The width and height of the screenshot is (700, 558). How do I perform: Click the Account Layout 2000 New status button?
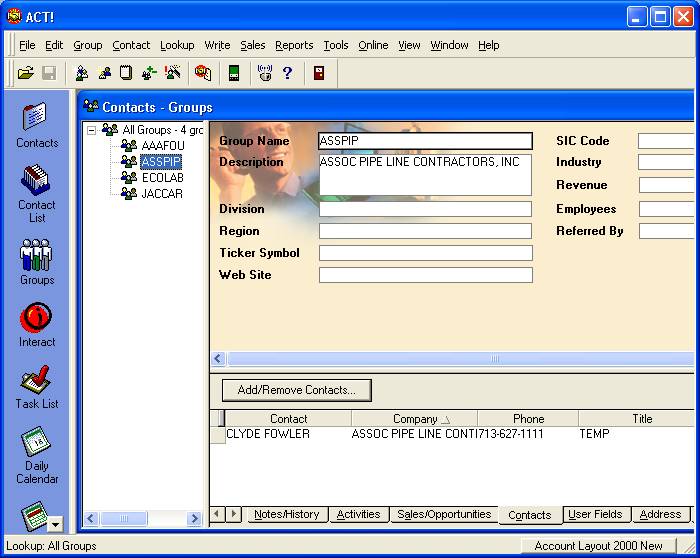[x=598, y=546]
